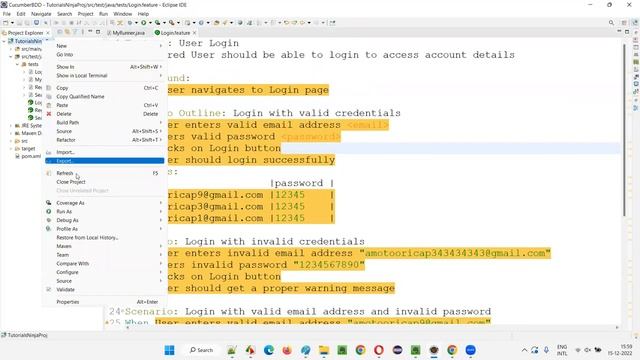Click the taskbar Search box
Image resolution: width=640 pixels, height=360 pixels.
pos(201,350)
